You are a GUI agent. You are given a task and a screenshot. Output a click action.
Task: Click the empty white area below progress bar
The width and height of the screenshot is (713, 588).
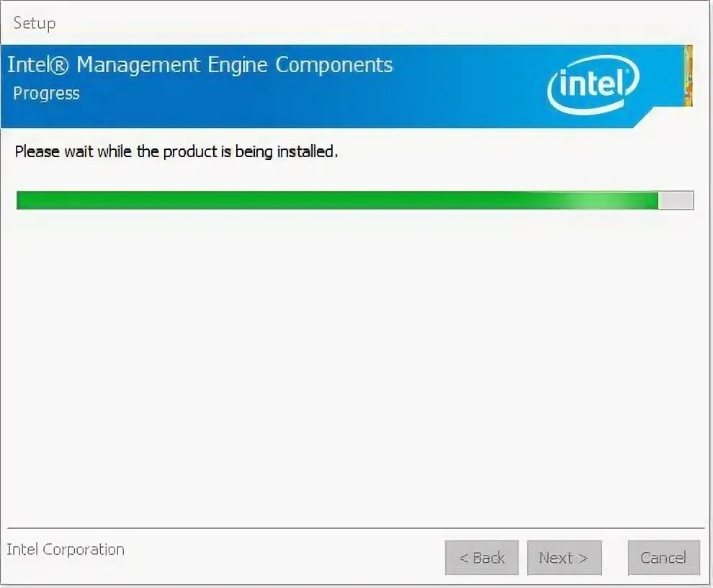click(356, 364)
